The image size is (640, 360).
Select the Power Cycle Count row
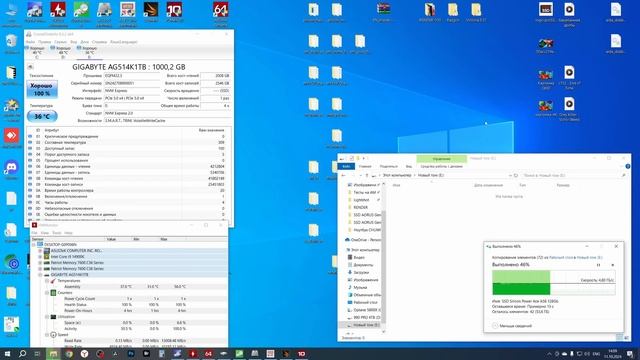coord(129,299)
